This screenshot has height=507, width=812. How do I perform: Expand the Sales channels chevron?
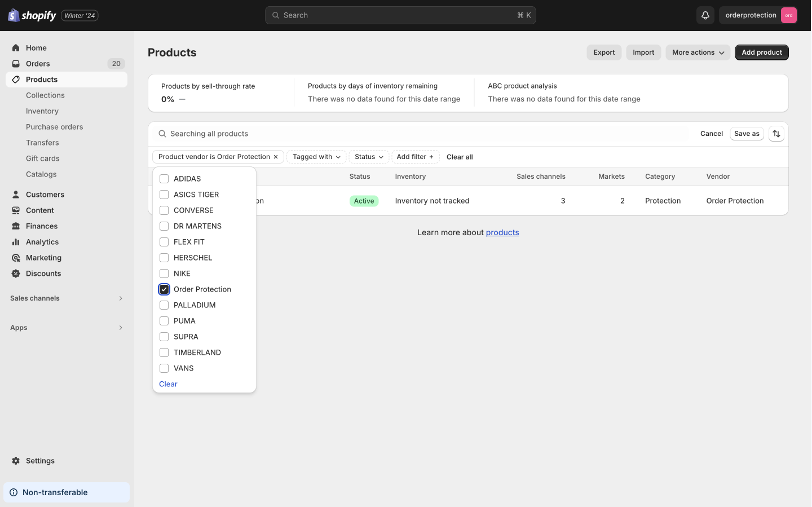pyautogui.click(x=121, y=298)
